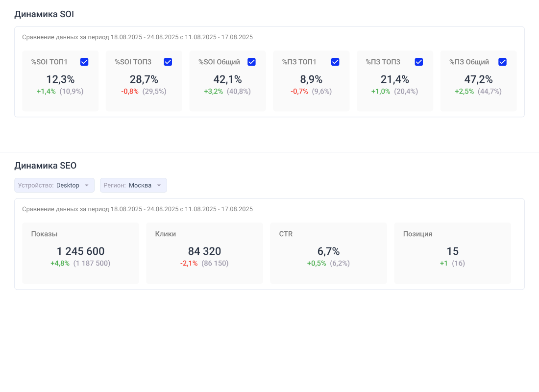The image size is (539, 392).
Task: Toggle the %SOI ТОП3 checkbox
Action: tap(168, 62)
